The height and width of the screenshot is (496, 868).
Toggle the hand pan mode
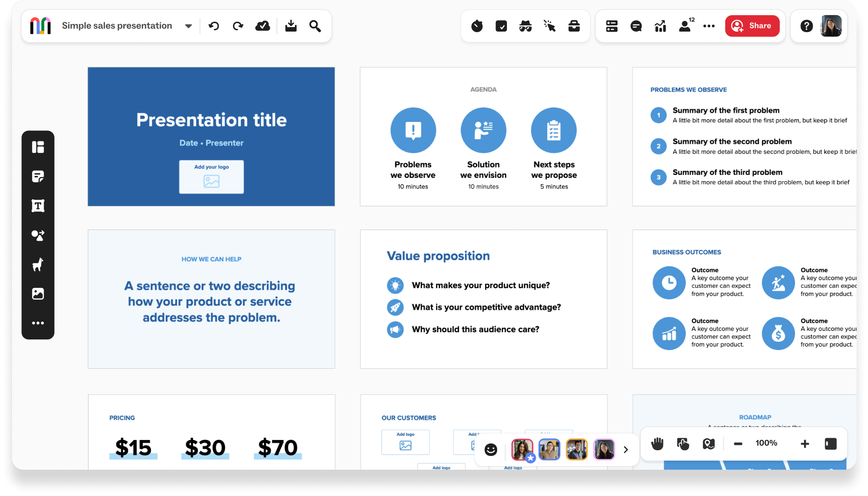(657, 444)
